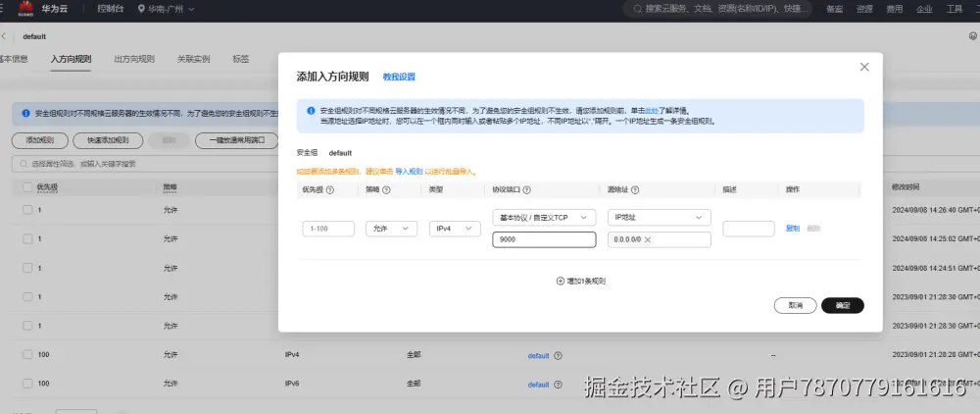Toggle the select-all checkbox in the 优先级 header
Viewport: 980px width, 414px height.
(27, 187)
